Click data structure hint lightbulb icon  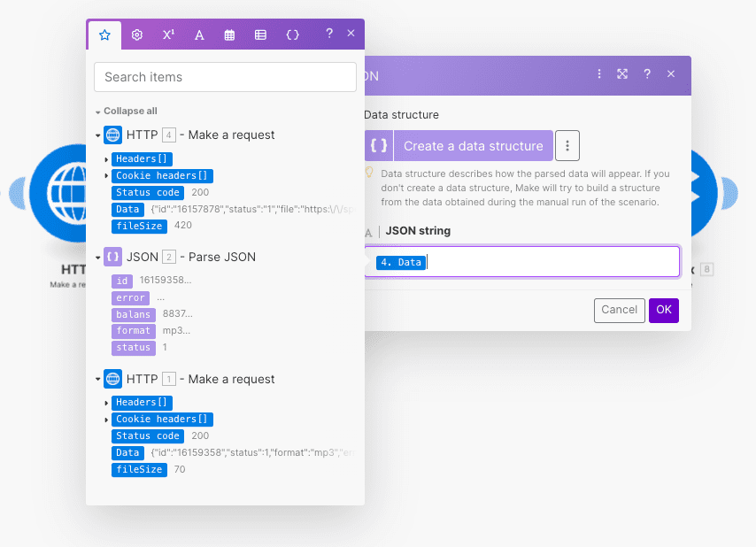(369, 172)
